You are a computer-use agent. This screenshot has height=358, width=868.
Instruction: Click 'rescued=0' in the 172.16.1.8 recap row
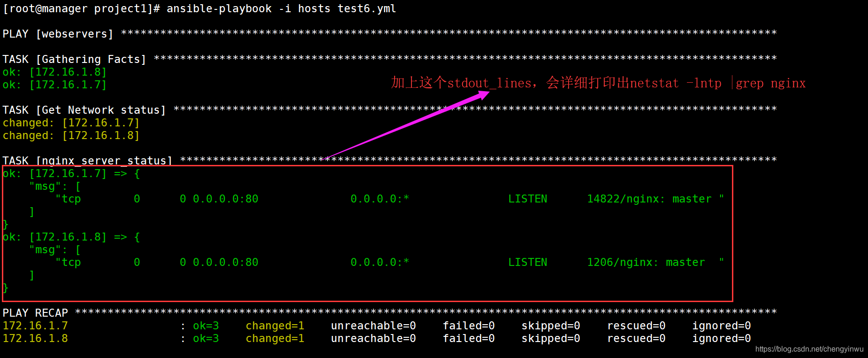pyautogui.click(x=636, y=339)
